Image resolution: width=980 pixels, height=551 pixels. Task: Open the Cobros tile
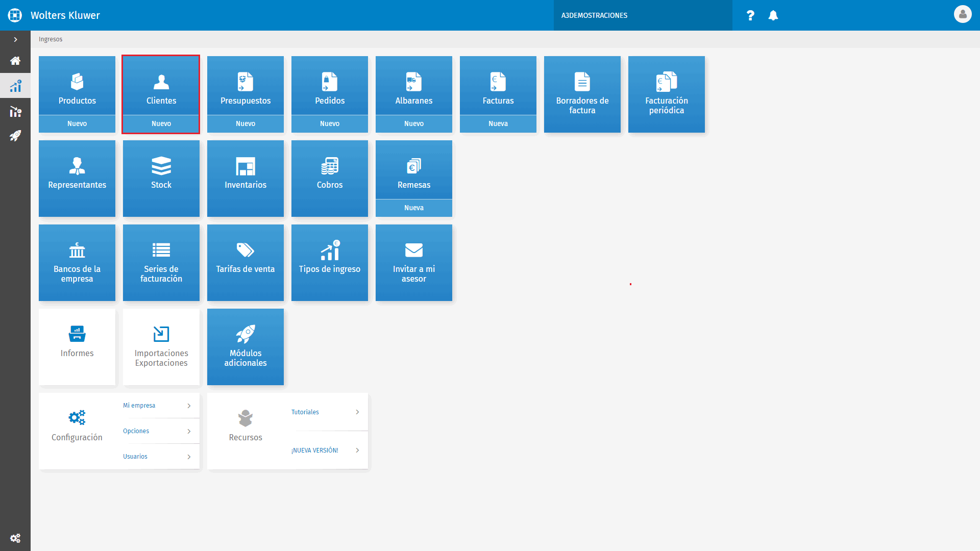[x=330, y=179]
